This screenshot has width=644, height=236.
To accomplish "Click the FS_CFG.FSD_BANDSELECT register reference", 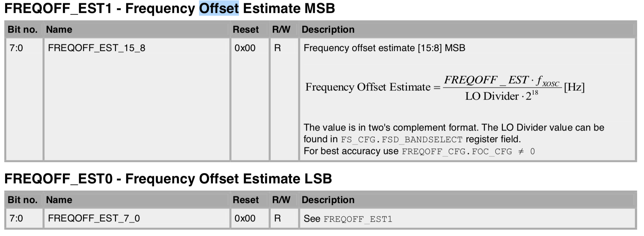I will coord(402,139).
